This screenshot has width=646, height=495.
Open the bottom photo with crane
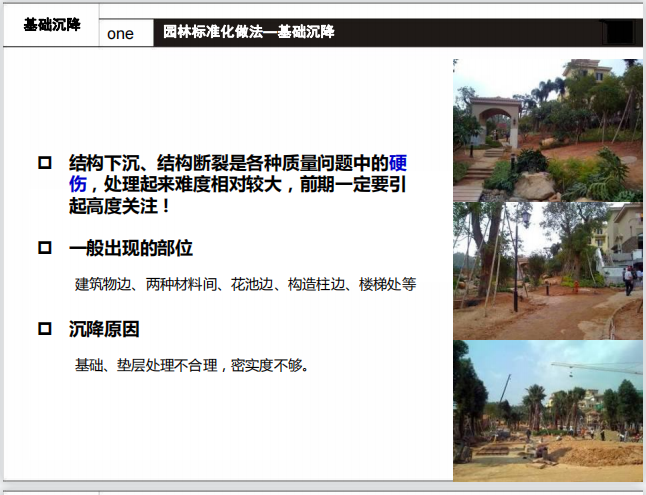coord(547,410)
